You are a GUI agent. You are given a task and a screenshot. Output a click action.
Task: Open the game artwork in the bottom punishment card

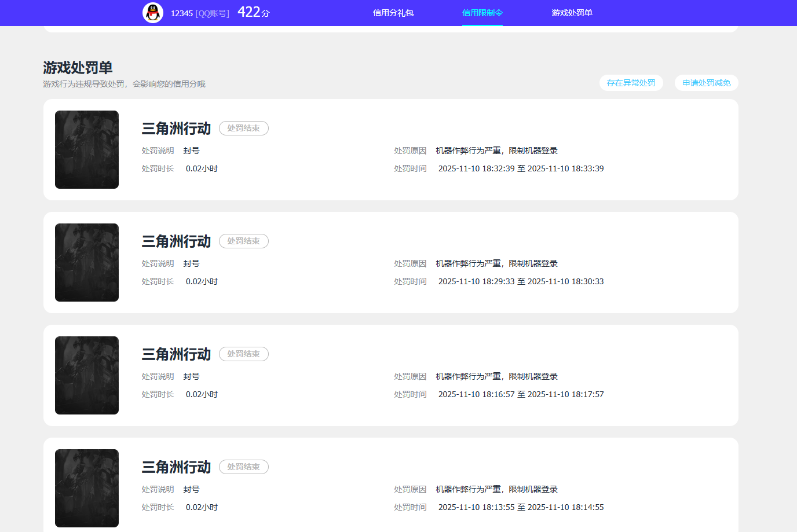86,488
